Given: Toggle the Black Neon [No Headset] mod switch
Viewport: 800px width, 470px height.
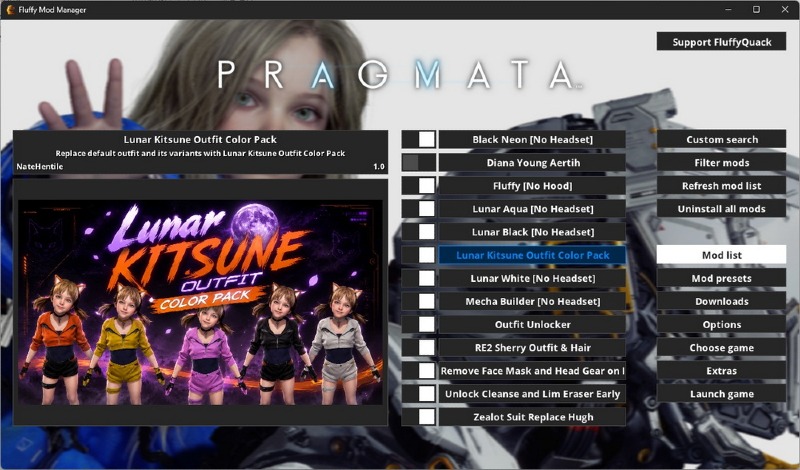Looking at the screenshot, I should 419,139.
